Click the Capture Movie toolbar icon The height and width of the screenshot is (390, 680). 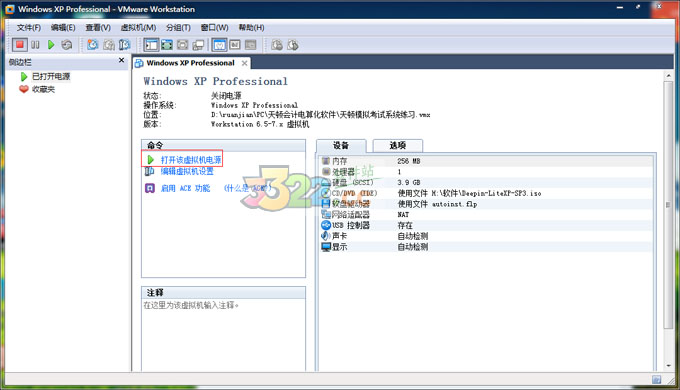277,45
